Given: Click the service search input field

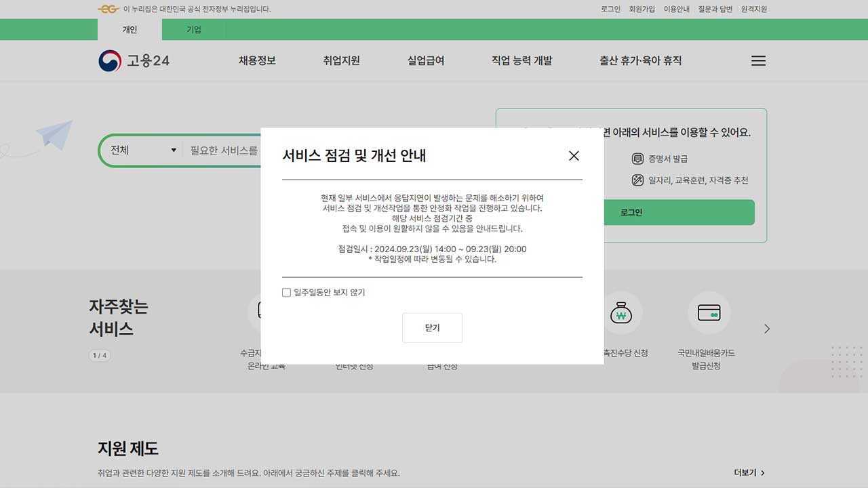Looking at the screenshot, I should (x=224, y=150).
